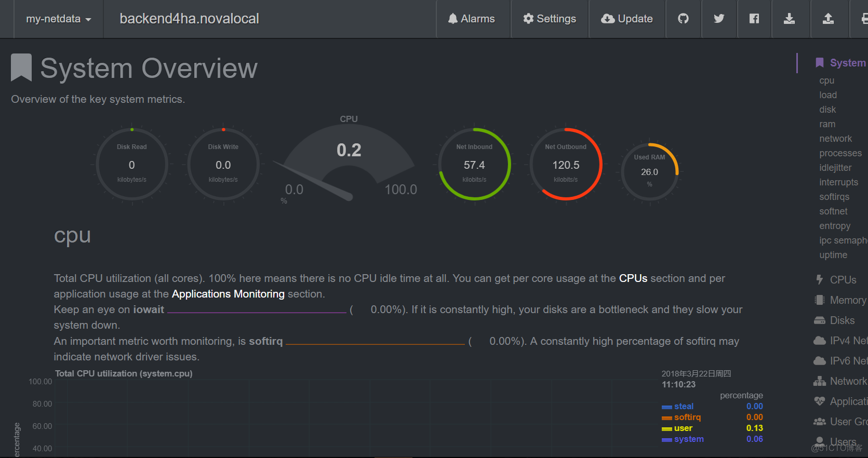
Task: Jump to interrupts in sidebar
Action: [838, 182]
